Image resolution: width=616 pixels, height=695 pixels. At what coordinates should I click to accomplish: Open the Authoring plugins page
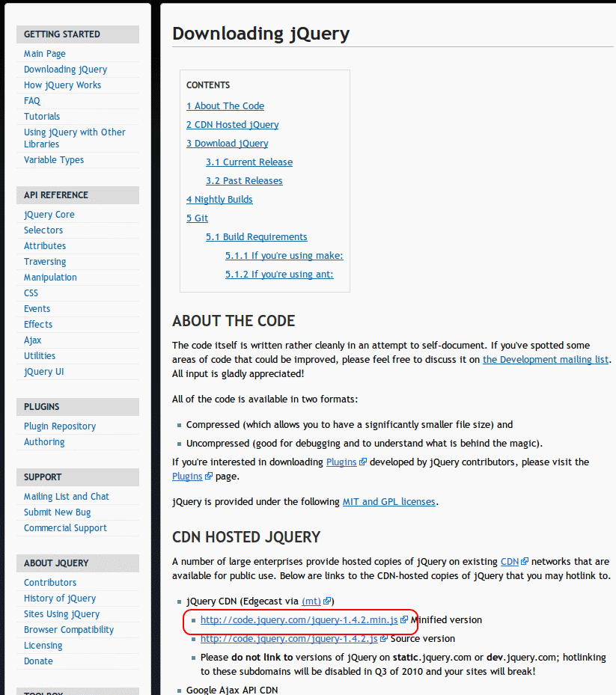(x=44, y=442)
